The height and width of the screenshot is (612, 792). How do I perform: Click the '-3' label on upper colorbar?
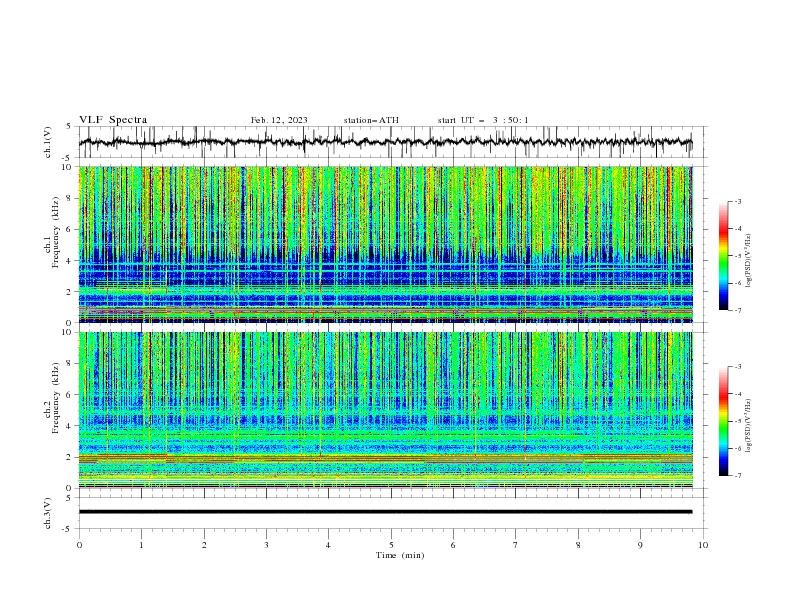[x=737, y=201]
